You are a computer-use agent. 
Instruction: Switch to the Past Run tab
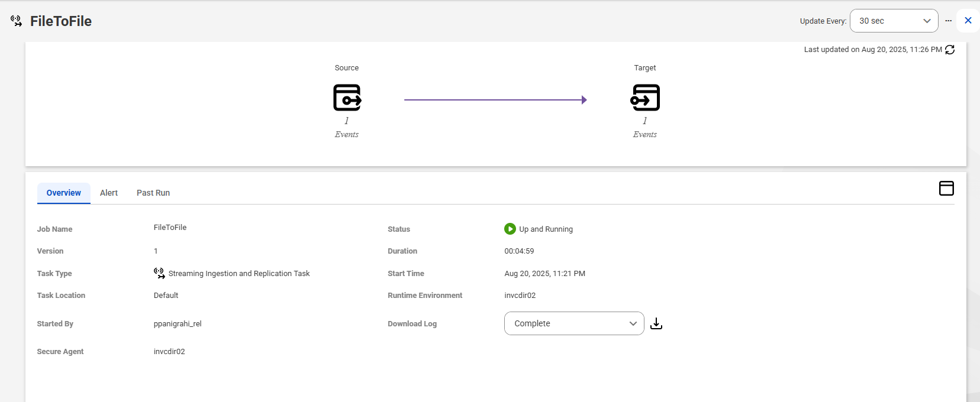click(153, 193)
